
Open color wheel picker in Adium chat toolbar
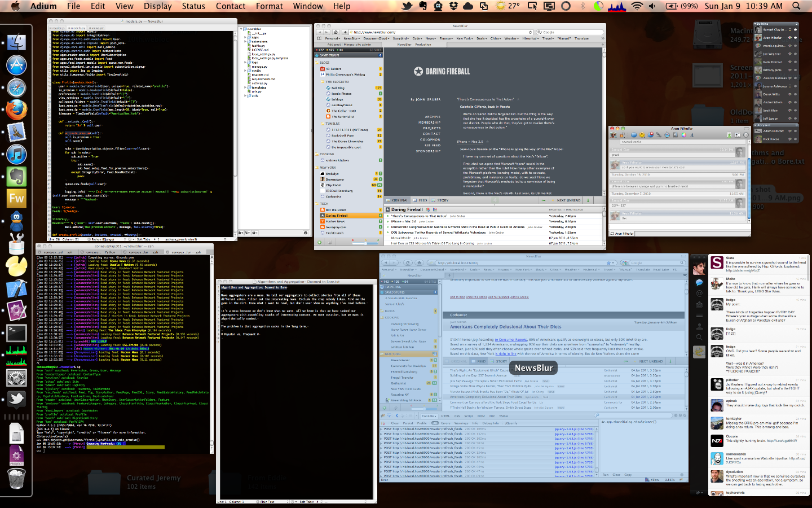(x=683, y=135)
